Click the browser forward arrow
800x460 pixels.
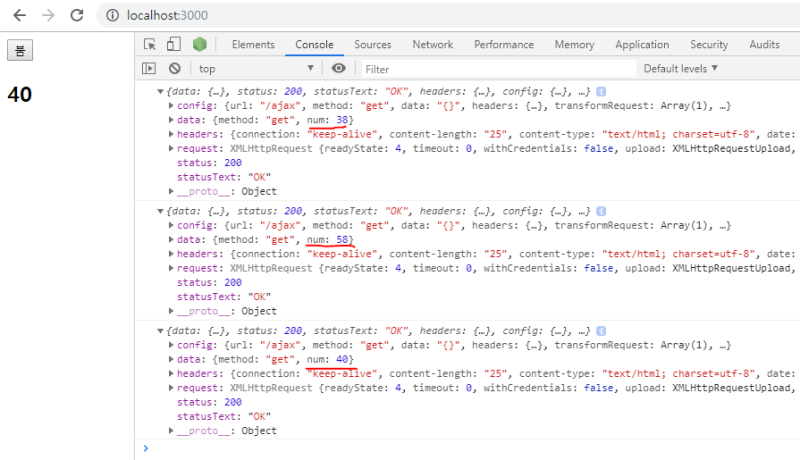click(48, 16)
